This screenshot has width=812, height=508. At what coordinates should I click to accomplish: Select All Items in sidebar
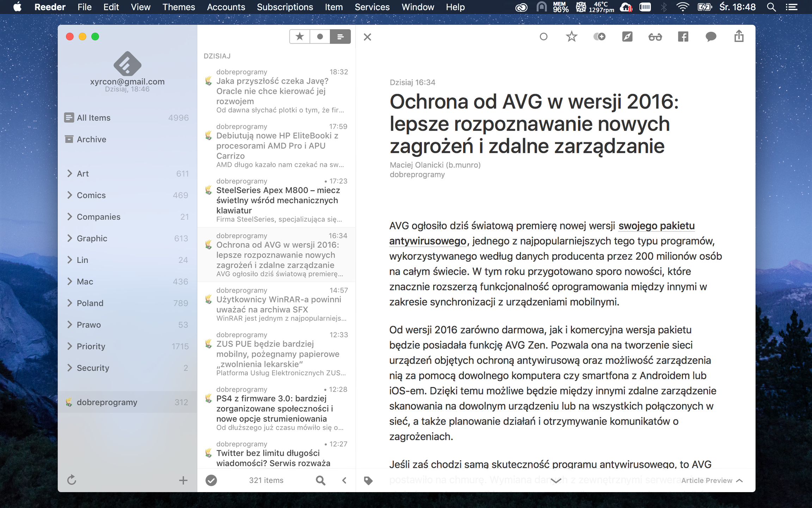(127, 118)
